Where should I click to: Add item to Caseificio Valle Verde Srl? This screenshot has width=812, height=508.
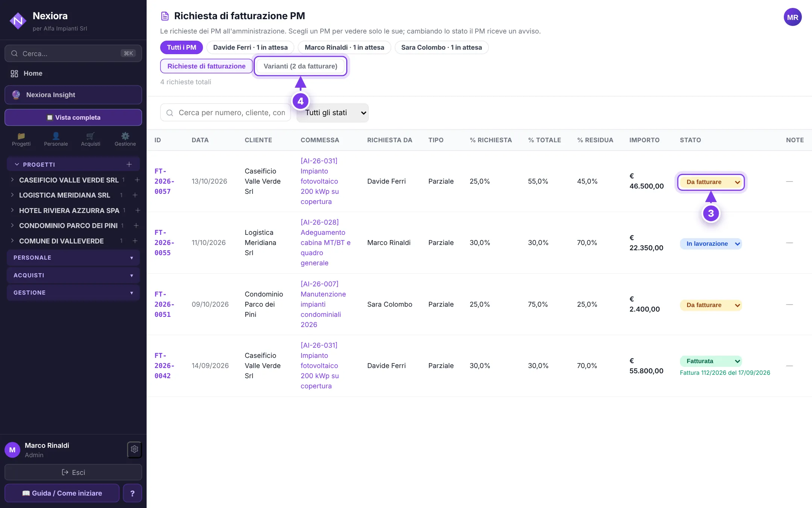tap(137, 180)
